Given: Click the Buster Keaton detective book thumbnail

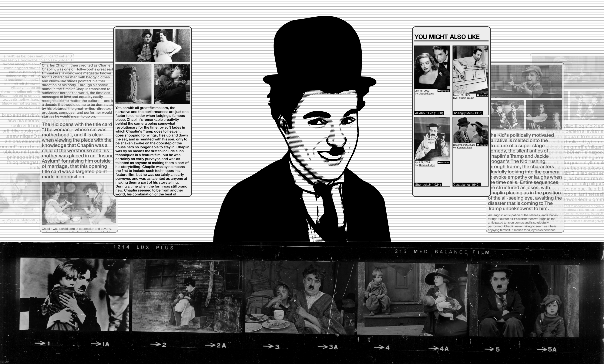Looking at the screenshot, I should [x=432, y=139].
